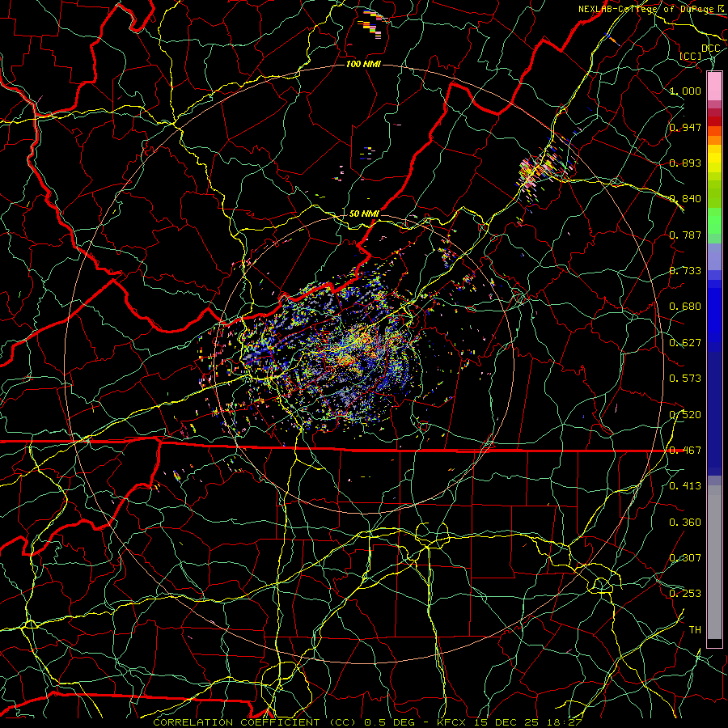Click the small echo above the 100 NMI label
728x728 pixels.
tap(373, 24)
